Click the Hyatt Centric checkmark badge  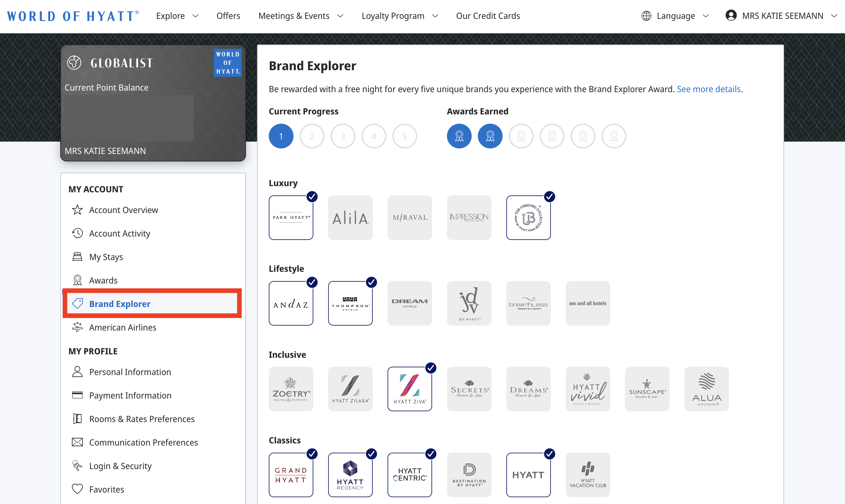[x=431, y=454]
